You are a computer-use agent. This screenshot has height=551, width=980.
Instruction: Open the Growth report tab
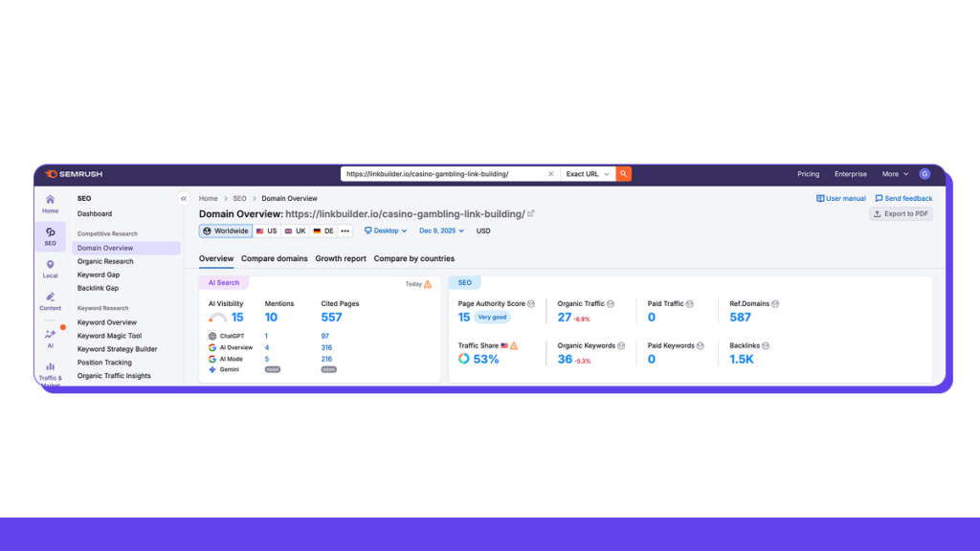pyautogui.click(x=341, y=258)
